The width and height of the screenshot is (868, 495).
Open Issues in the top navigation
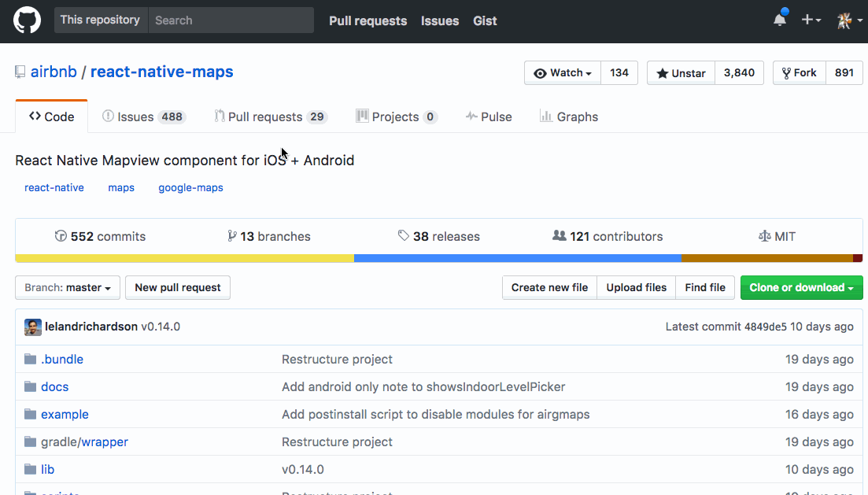tap(440, 20)
